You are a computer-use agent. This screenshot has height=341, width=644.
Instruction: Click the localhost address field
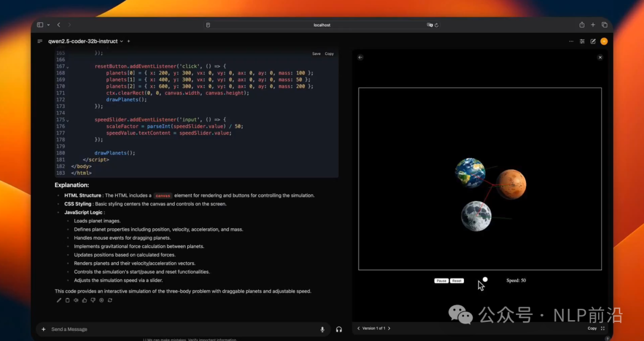point(322,25)
